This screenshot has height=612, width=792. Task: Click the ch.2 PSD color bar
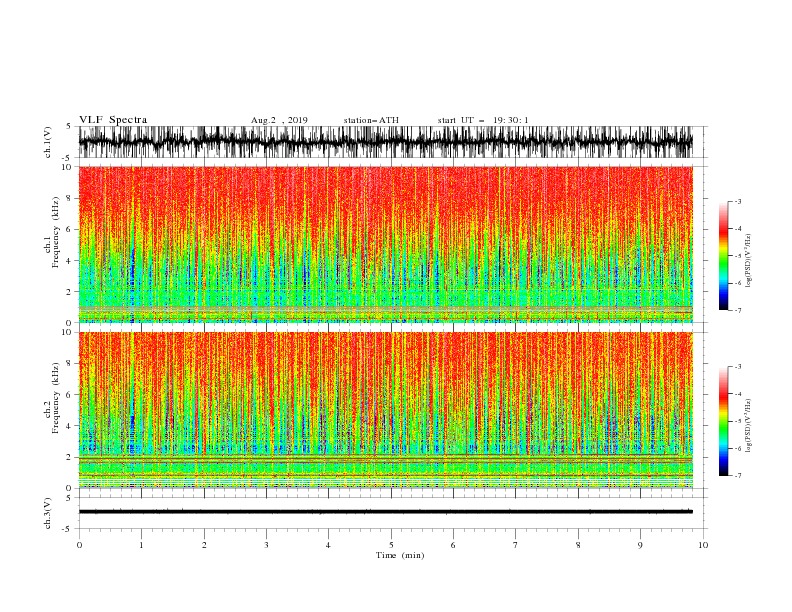tap(723, 421)
